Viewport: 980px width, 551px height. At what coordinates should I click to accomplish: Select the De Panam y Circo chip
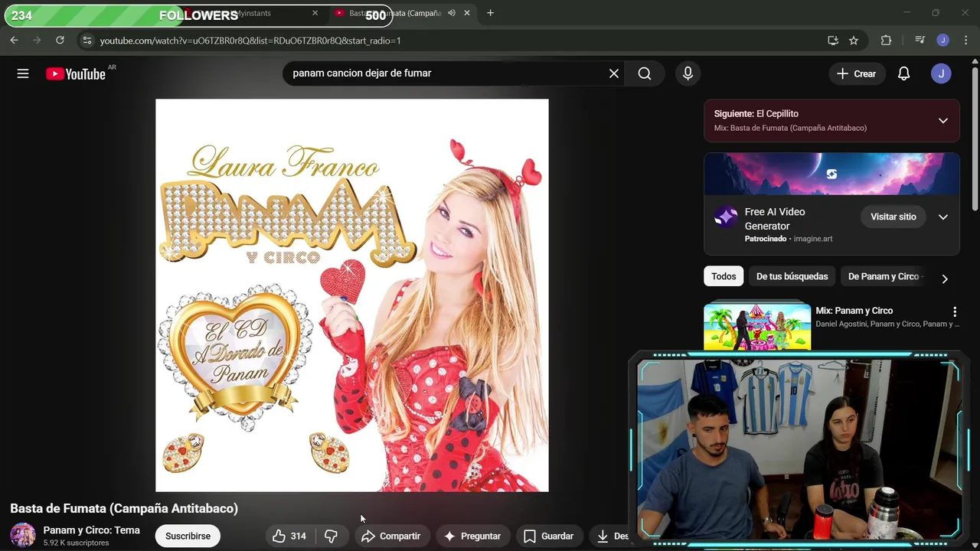884,276
